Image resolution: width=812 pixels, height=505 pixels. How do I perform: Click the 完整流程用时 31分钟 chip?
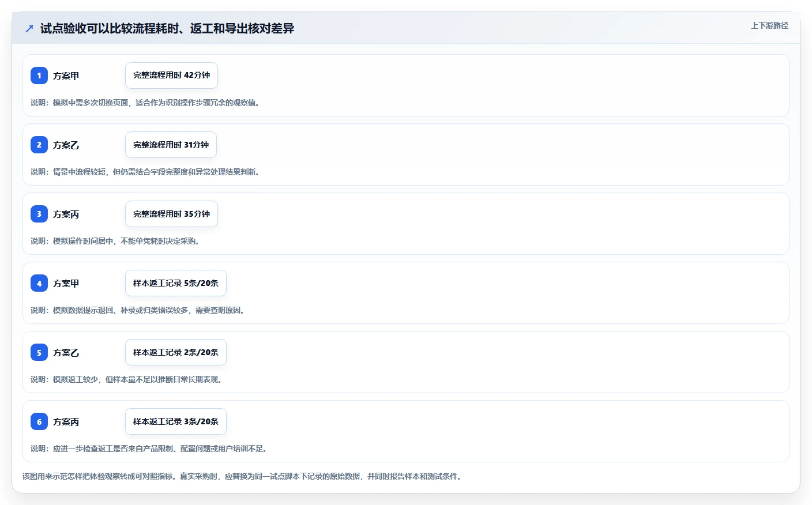(x=171, y=145)
